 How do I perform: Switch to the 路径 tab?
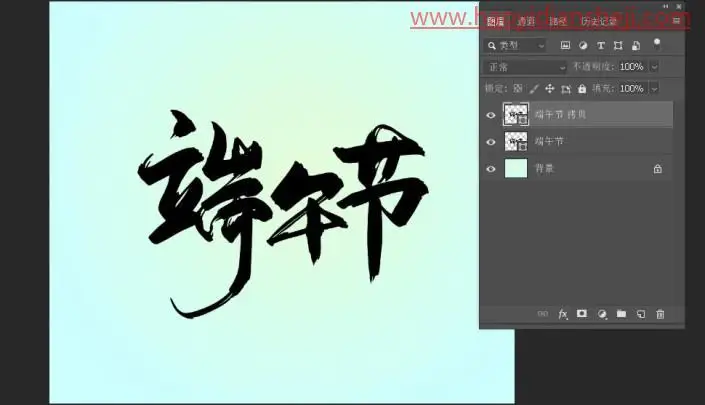(x=558, y=21)
